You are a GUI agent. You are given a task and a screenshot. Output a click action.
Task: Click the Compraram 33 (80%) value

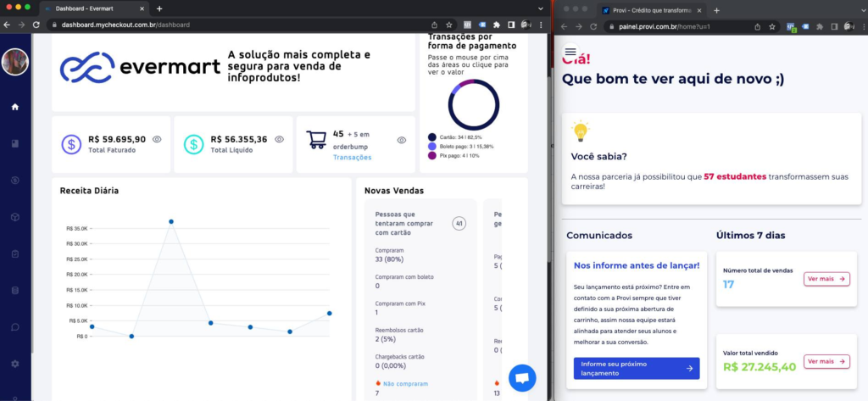[x=389, y=259]
